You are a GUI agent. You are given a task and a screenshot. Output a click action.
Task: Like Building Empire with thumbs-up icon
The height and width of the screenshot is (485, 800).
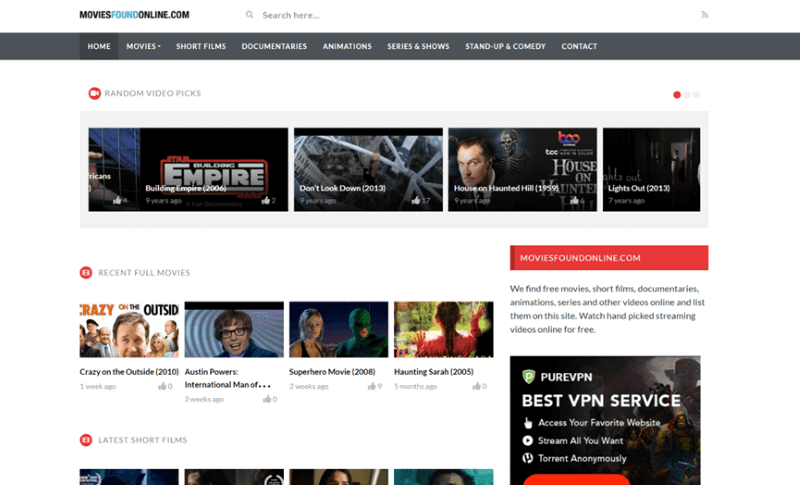click(x=265, y=200)
